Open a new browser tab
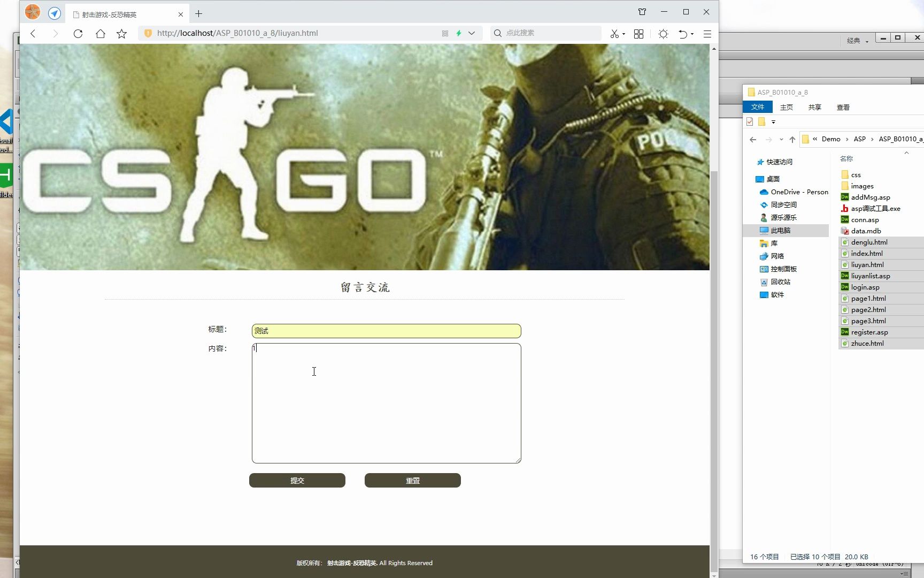Image resolution: width=924 pixels, height=578 pixels. 198,13
